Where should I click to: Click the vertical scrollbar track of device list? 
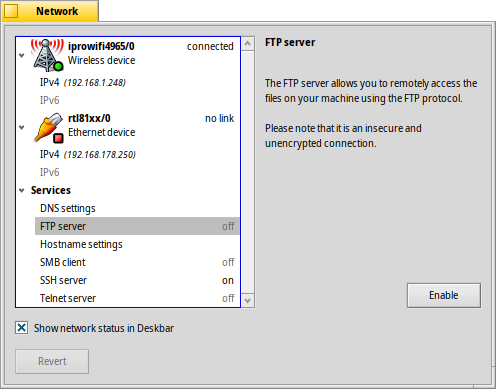(x=248, y=172)
